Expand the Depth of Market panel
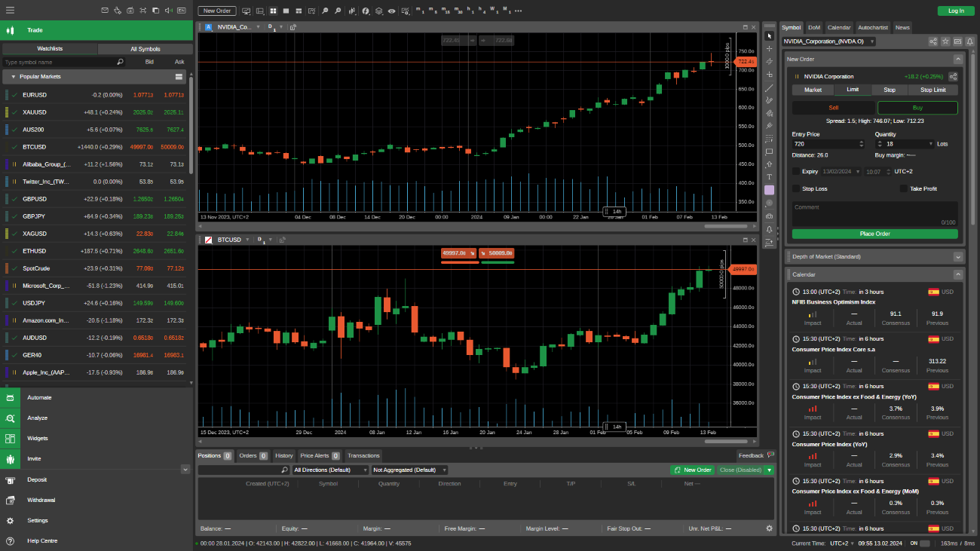Screen dimensions: 980x551 (x=957, y=256)
